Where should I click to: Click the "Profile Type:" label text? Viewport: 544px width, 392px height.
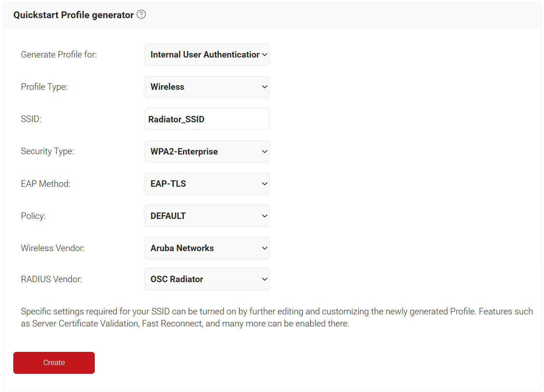click(44, 87)
